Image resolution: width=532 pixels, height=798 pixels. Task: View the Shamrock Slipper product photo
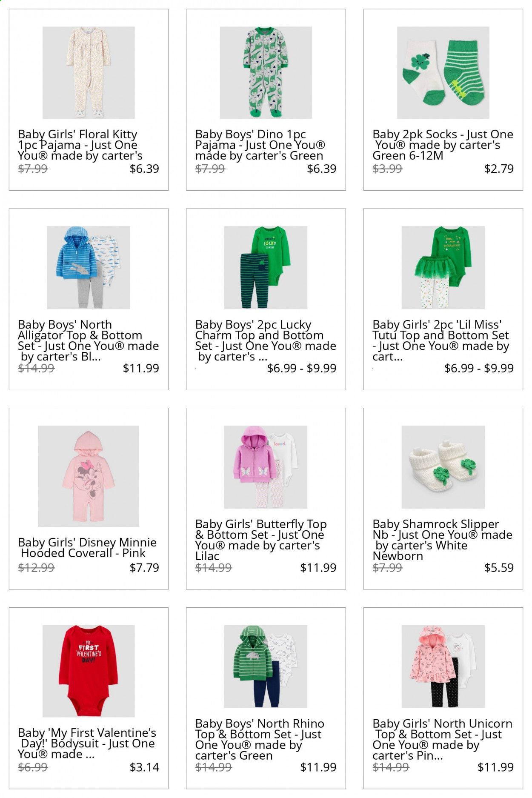tap(443, 467)
